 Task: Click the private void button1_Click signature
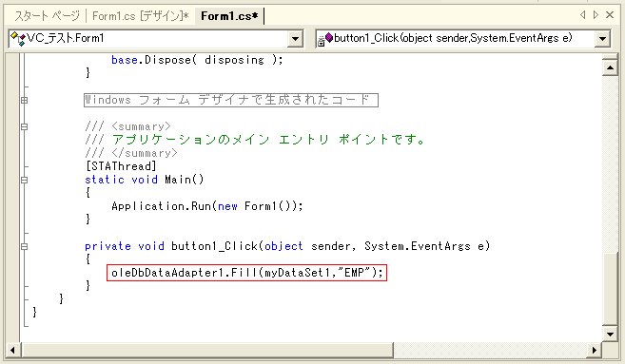tap(287, 246)
